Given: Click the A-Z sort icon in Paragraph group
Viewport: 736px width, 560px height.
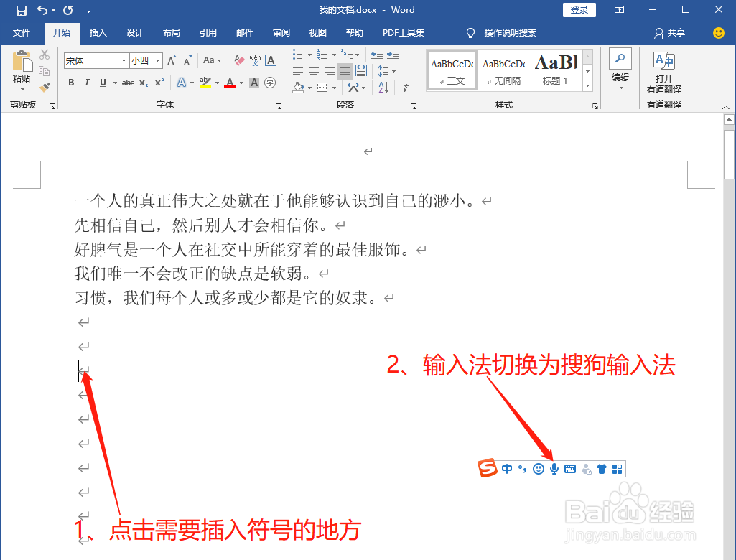Looking at the screenshot, I should coord(384,88).
